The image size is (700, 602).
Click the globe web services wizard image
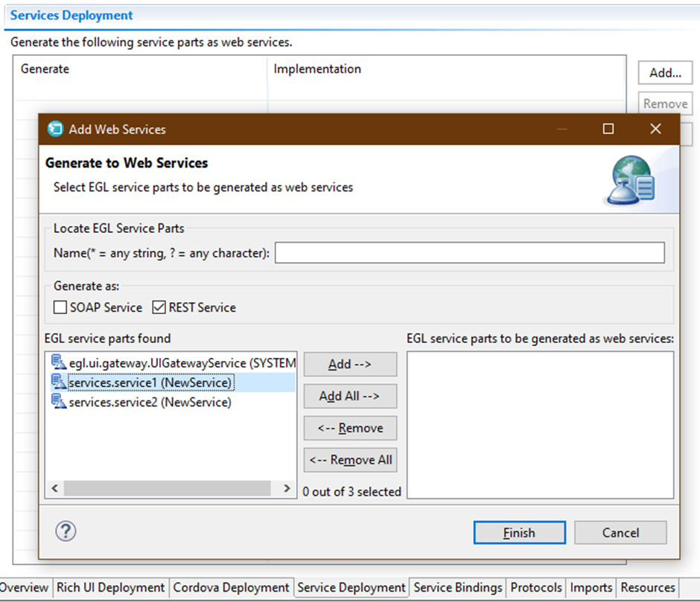[631, 180]
